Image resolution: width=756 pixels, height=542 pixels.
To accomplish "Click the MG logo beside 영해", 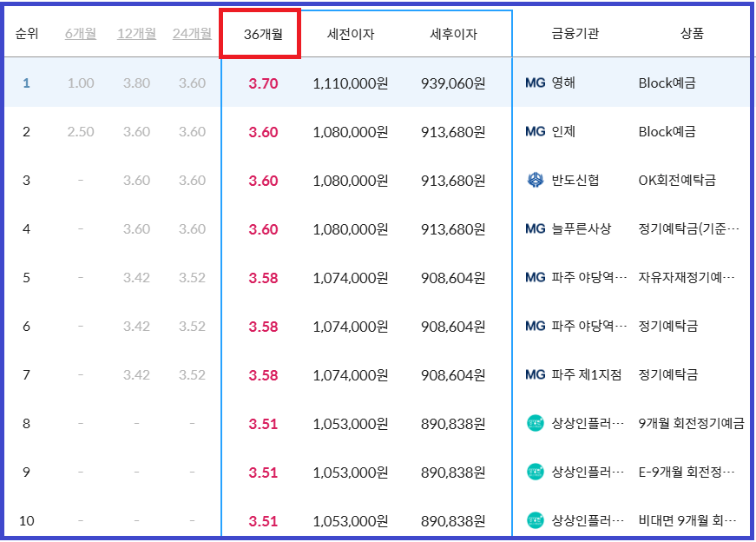I will (536, 83).
